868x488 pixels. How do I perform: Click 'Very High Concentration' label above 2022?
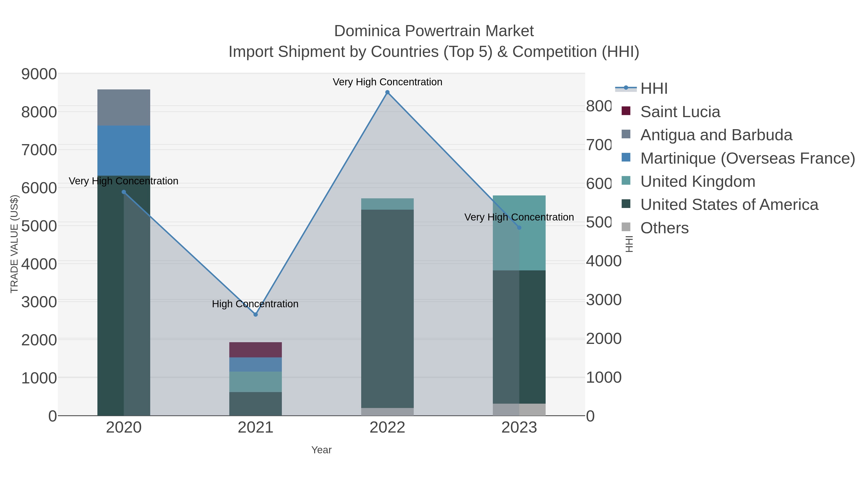(387, 82)
